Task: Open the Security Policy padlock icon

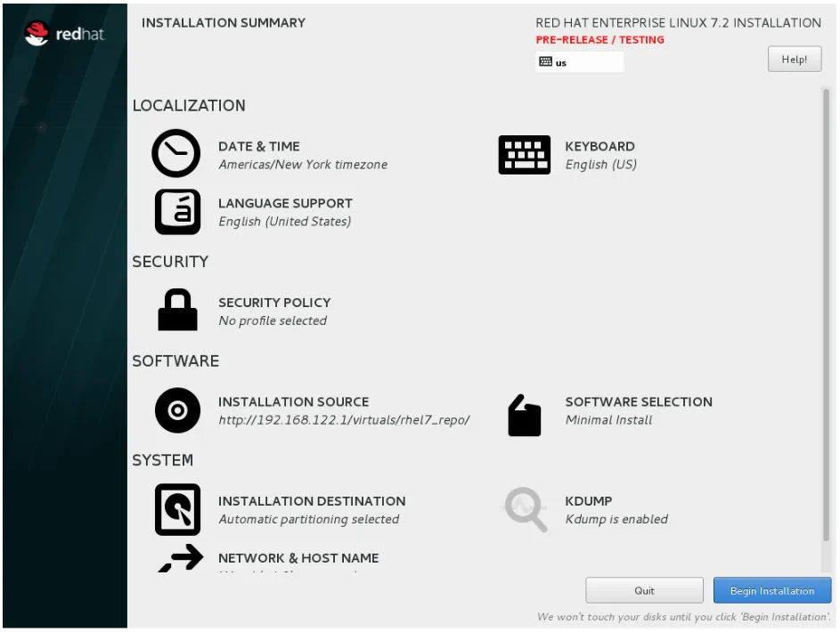Action: (177, 310)
